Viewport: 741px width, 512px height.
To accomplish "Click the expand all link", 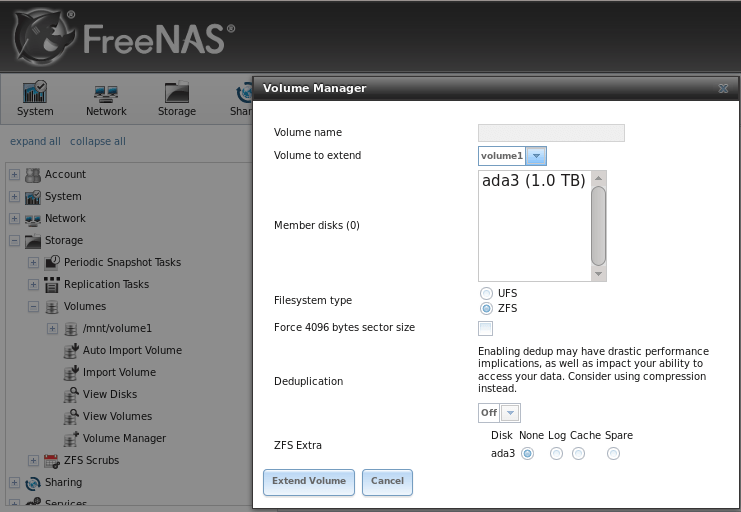I will (x=35, y=141).
